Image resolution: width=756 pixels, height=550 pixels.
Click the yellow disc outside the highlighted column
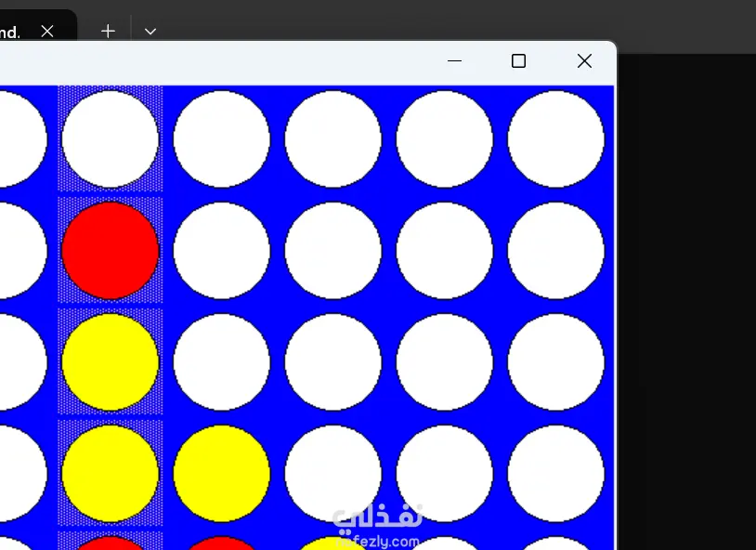tap(222, 473)
